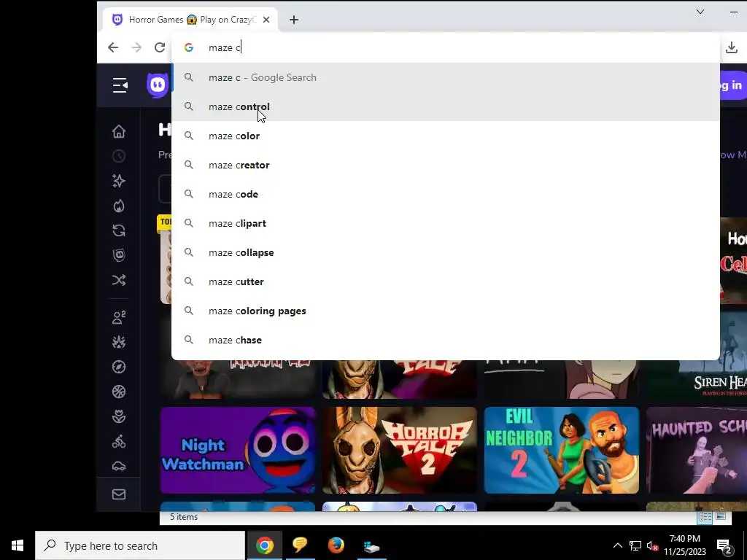This screenshot has width=747, height=560.
Task: Click in the address bar text field
Action: pos(446,47)
